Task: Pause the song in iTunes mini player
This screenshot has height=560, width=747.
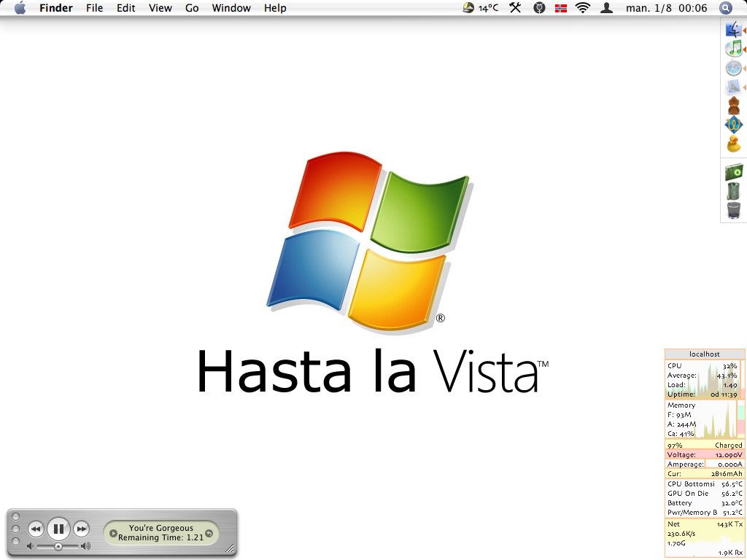Action: click(x=58, y=529)
